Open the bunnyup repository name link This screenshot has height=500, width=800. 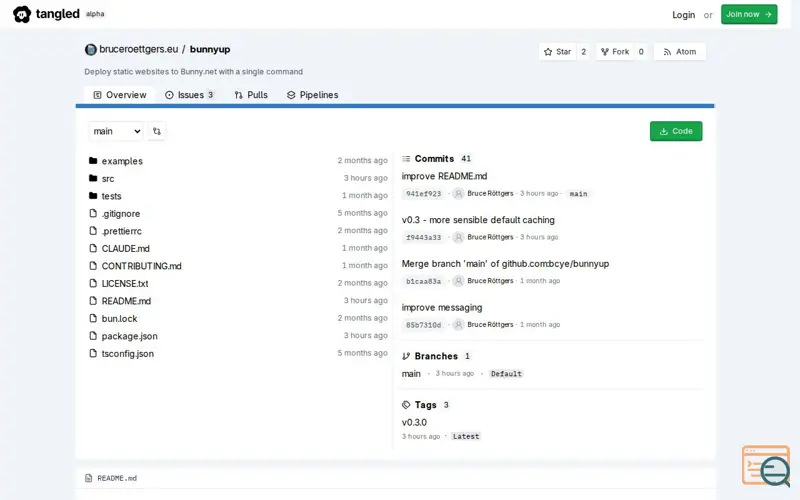pyautogui.click(x=210, y=49)
